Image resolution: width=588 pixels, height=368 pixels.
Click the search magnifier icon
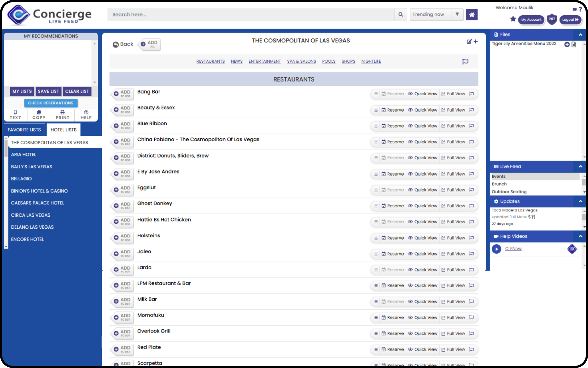(400, 14)
